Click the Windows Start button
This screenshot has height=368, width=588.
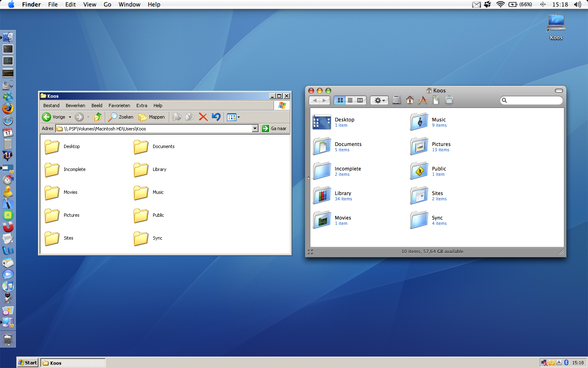pyautogui.click(x=27, y=362)
